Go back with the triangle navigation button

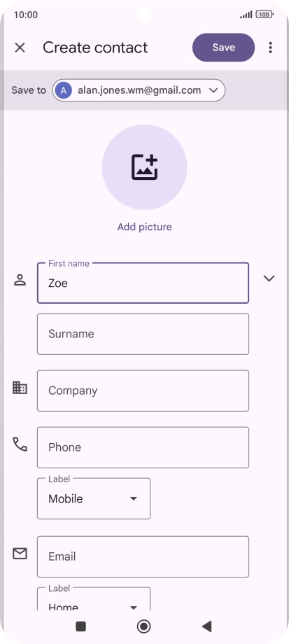tap(207, 626)
